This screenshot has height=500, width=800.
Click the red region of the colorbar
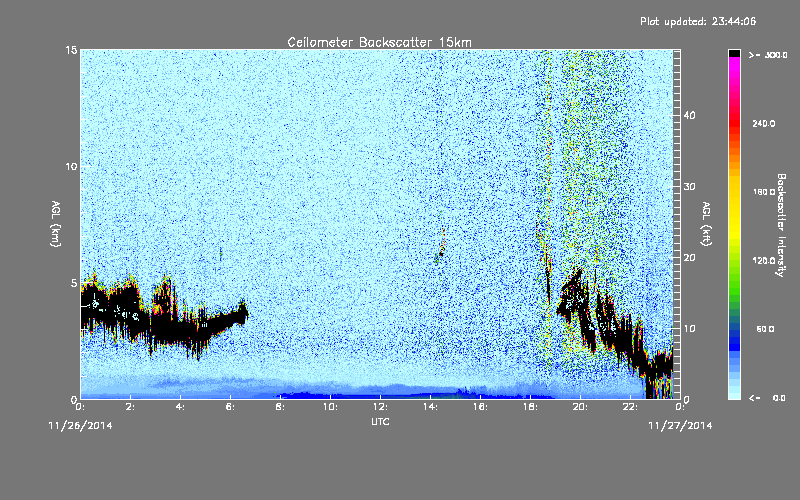[x=734, y=122]
